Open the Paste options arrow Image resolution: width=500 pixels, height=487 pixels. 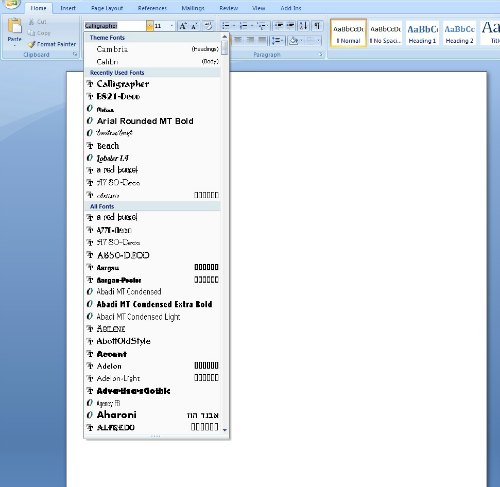coord(15,44)
